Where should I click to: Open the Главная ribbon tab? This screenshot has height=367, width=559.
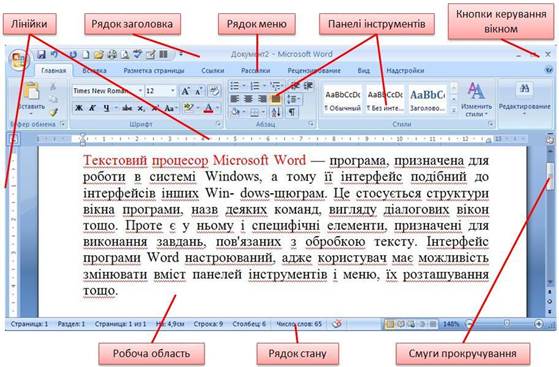point(53,71)
